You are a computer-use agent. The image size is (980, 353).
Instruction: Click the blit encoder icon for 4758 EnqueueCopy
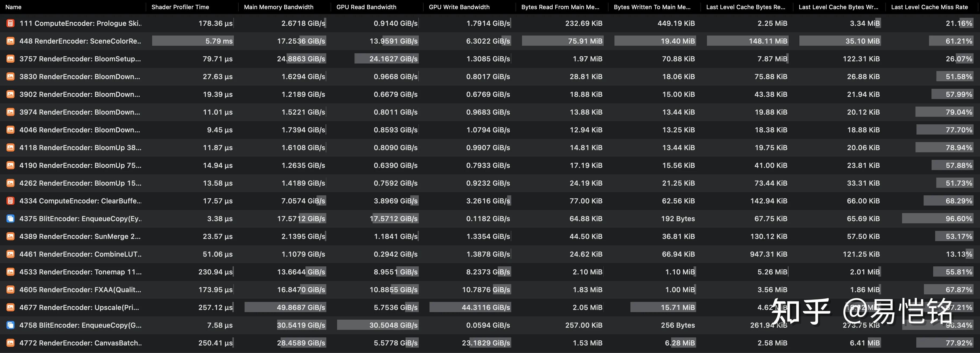click(x=10, y=325)
